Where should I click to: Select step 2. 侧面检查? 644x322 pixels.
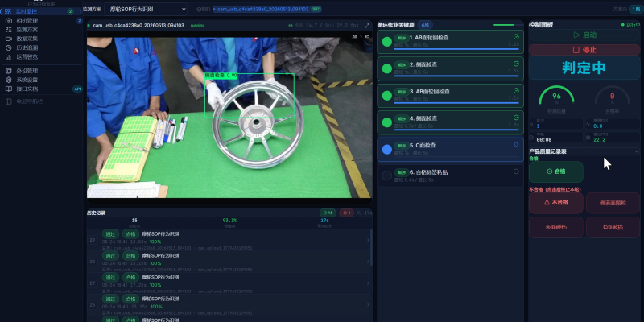pyautogui.click(x=450, y=68)
